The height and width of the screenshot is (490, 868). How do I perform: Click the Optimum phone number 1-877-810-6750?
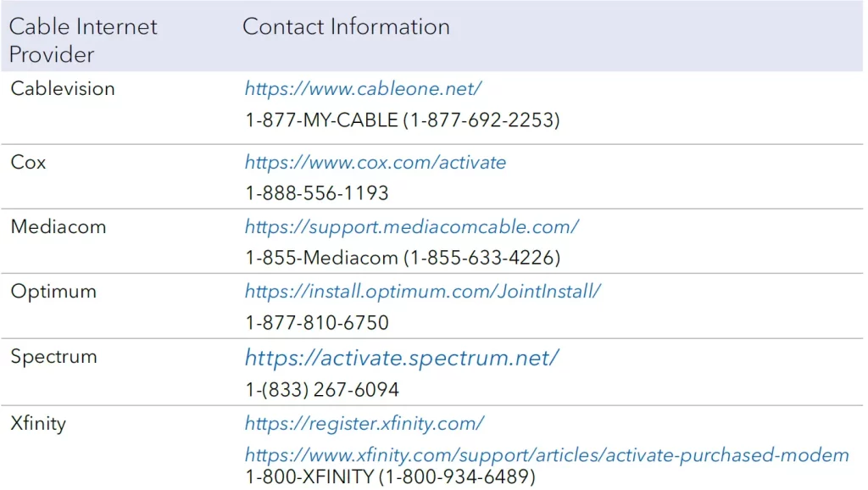[317, 323]
